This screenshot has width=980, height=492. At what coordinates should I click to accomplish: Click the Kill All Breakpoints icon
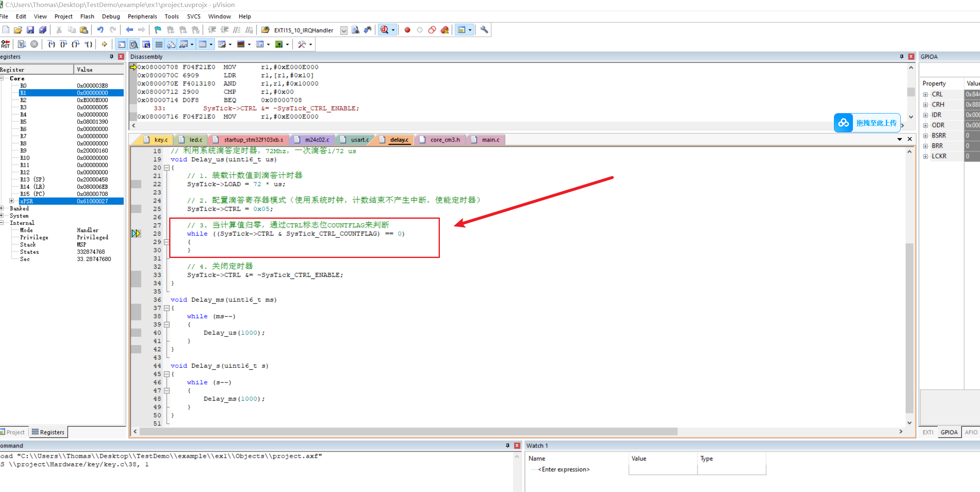click(x=444, y=30)
